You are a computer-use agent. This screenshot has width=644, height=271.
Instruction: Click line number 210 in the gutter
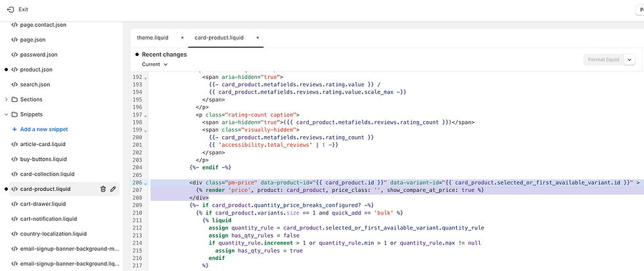coord(137,213)
